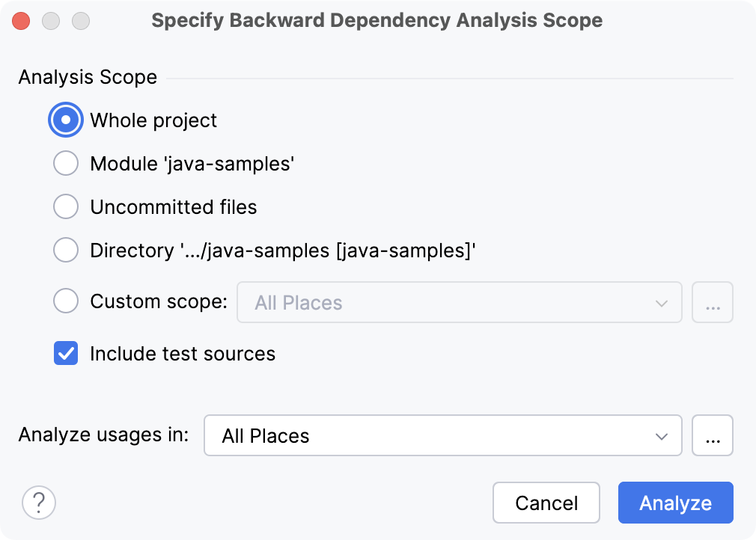Viewport: 756px width, 540px height.
Task: Click the green zoom traffic light
Action: tap(81, 21)
